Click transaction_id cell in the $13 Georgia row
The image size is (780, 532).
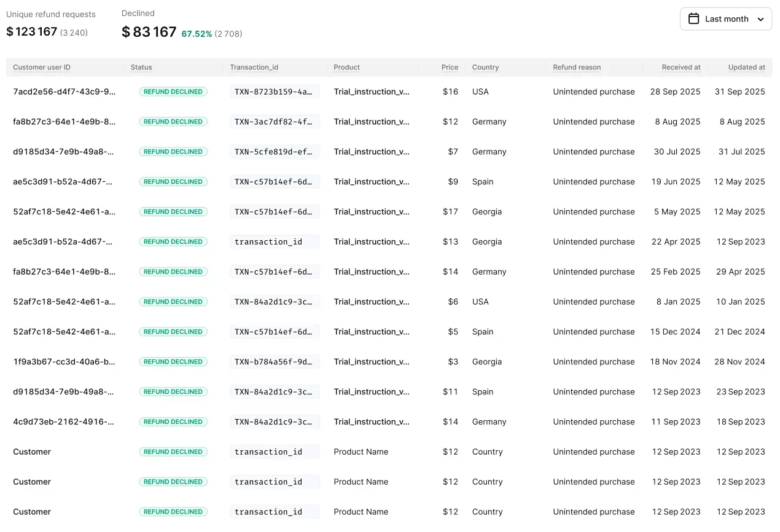[275, 242]
